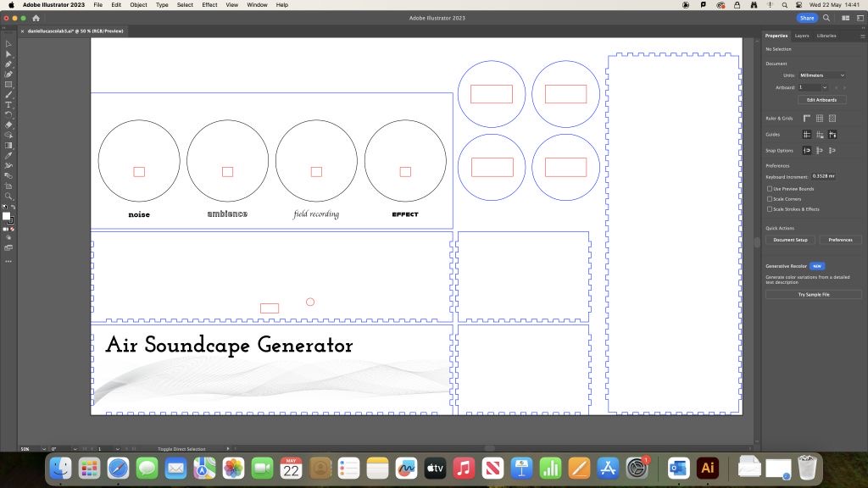The height and width of the screenshot is (488, 868).
Task: Select the Curvature tool
Action: click(x=8, y=75)
